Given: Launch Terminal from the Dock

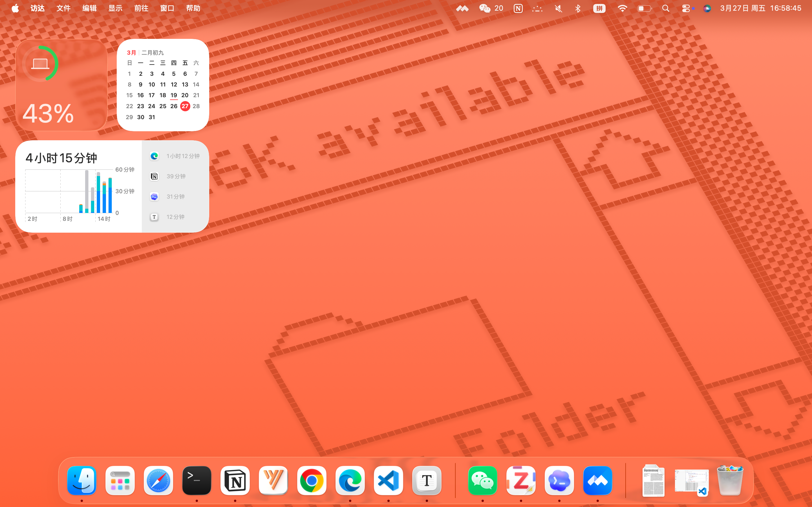Looking at the screenshot, I should pyautogui.click(x=197, y=481).
